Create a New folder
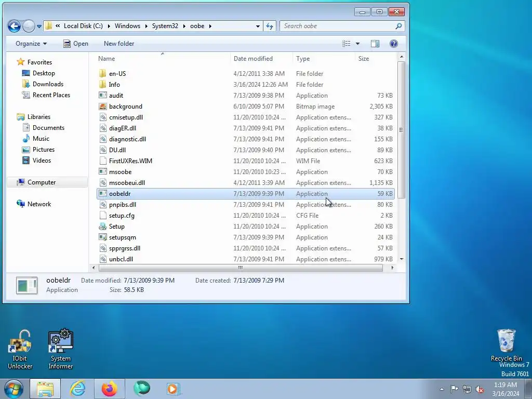Image resolution: width=532 pixels, height=399 pixels. pos(119,44)
